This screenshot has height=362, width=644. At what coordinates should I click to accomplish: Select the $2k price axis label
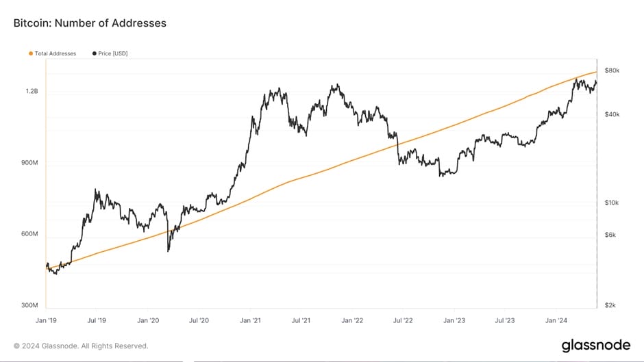pos(611,305)
